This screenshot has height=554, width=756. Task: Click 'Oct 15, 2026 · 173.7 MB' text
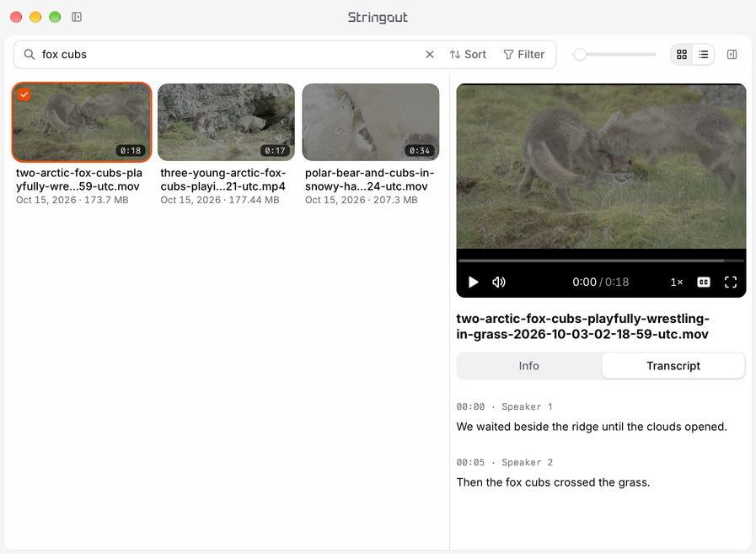(72, 200)
